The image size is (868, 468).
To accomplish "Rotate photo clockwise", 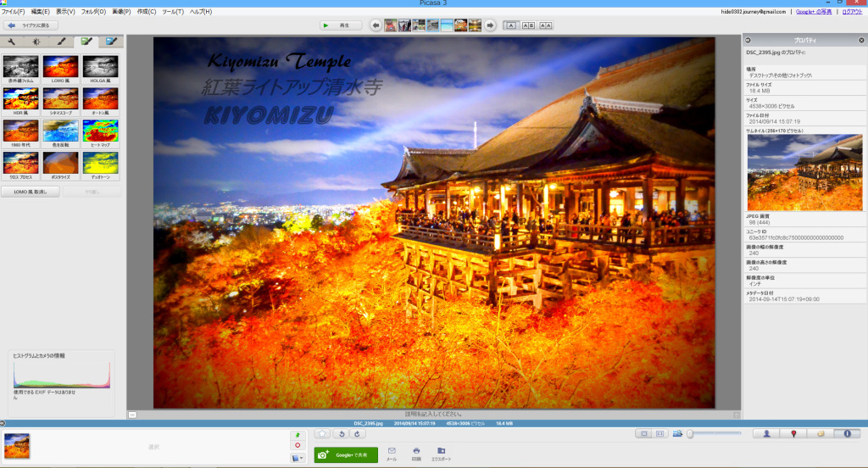I will pyautogui.click(x=357, y=433).
